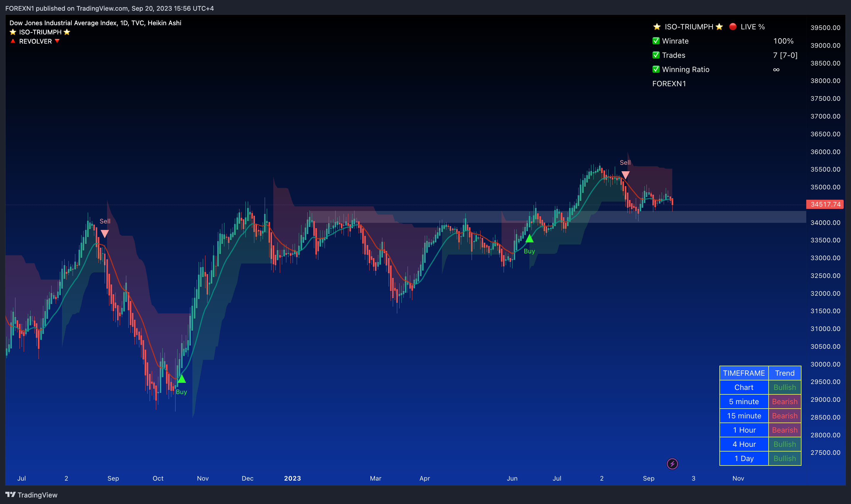This screenshot has width=851, height=504.
Task: Click the red LIVE % dot icon
Action: 733,27
